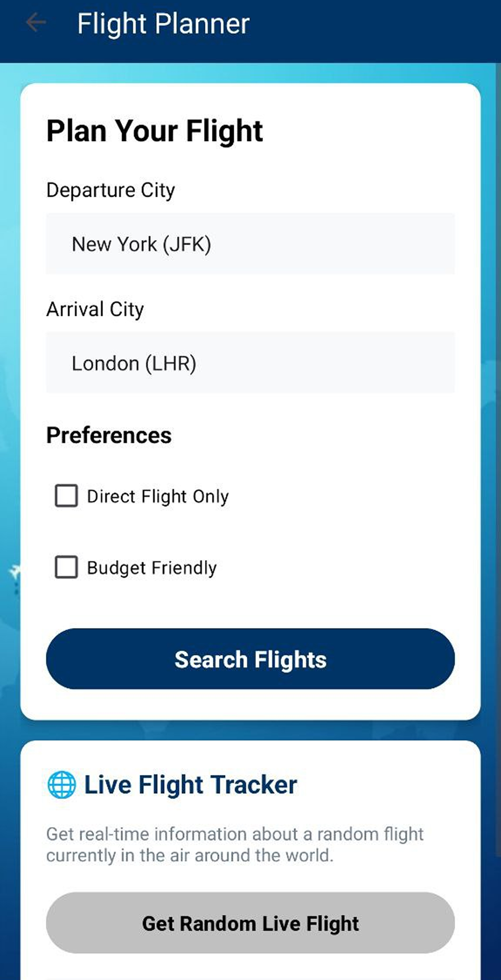Click the 'Arrival City' label

(x=95, y=309)
